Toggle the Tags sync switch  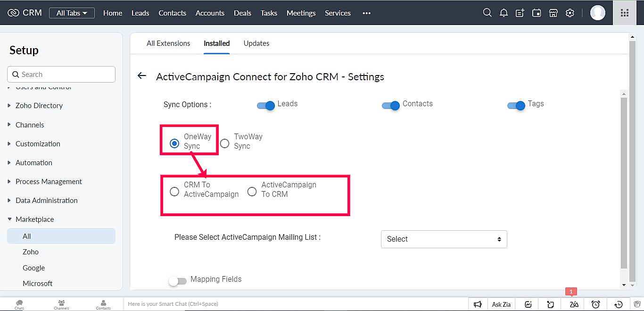point(516,106)
